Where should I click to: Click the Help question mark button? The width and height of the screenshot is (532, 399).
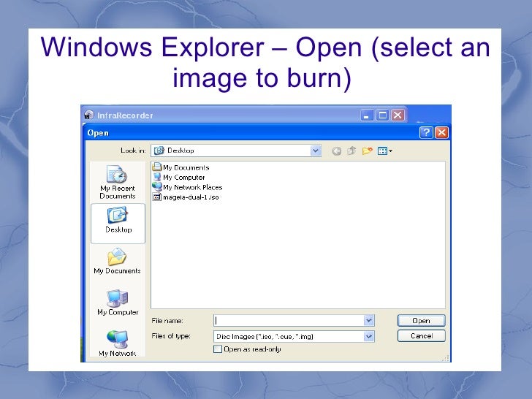[426, 133]
